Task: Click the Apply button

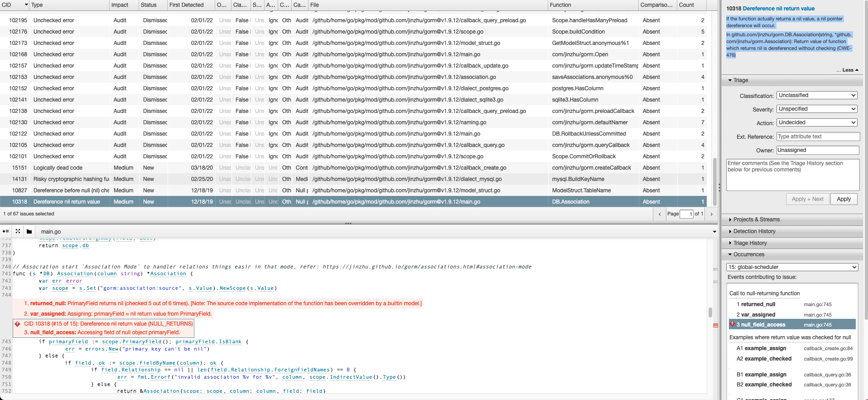Action: pyautogui.click(x=844, y=199)
